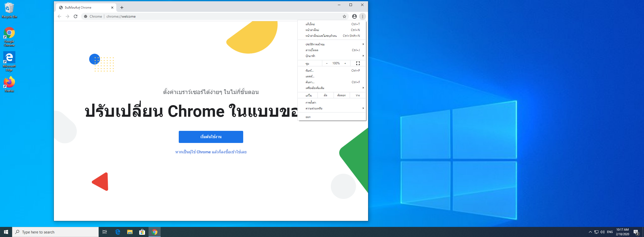Open the Windows Start menu
Viewport: 644px width, 237px height.
[x=6, y=232]
